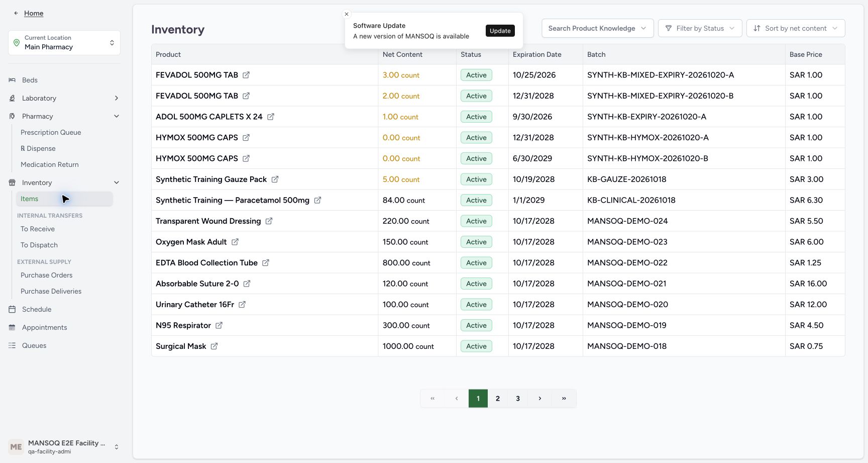The image size is (868, 463).
Task: Open To Receive internal transfers
Action: pos(38,229)
